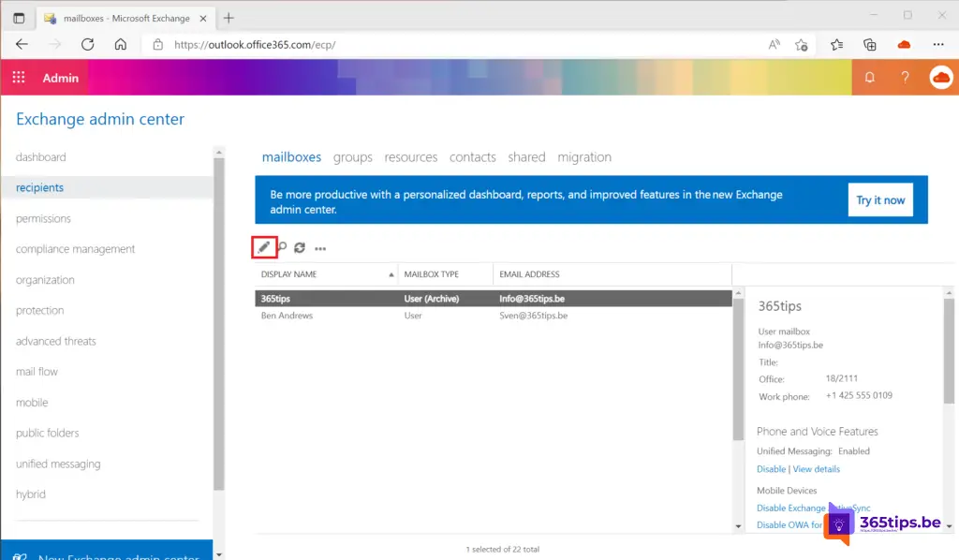Image resolution: width=959 pixels, height=560 pixels.
Task: Open the account profile avatar
Action: point(941,78)
